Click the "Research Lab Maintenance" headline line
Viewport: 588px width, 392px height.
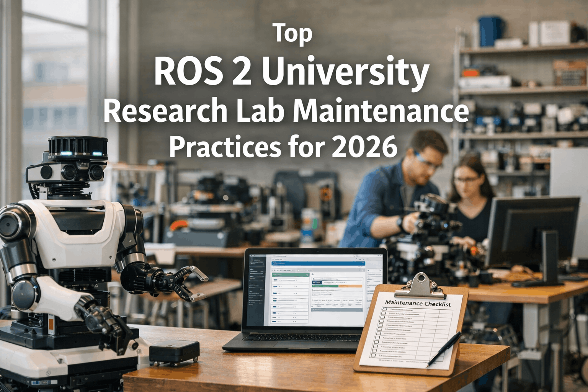click(x=286, y=111)
